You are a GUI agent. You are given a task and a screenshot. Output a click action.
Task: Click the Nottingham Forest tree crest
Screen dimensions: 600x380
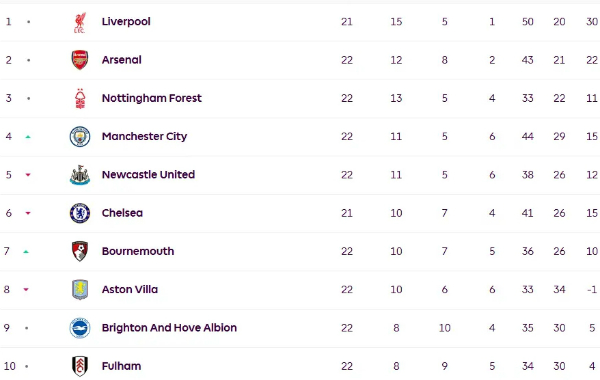(x=80, y=99)
